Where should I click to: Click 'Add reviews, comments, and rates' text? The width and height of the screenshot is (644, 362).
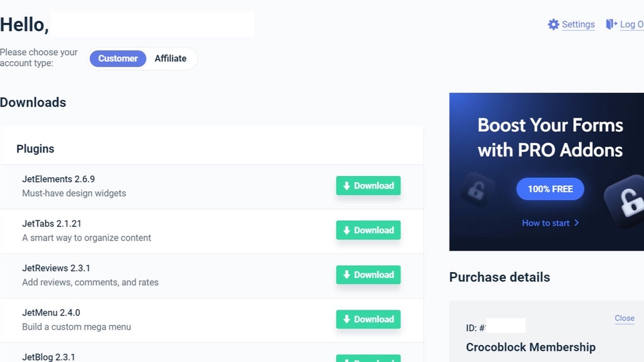[x=90, y=282]
